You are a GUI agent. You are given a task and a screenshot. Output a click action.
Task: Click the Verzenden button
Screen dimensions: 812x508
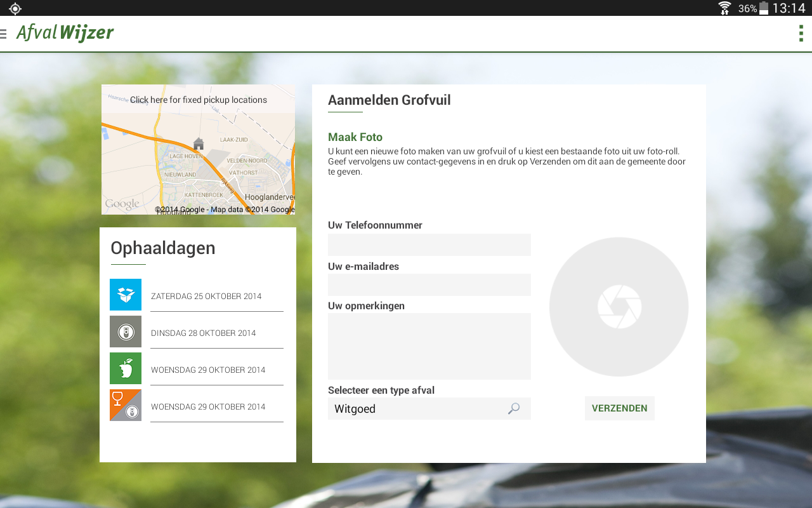pos(620,408)
